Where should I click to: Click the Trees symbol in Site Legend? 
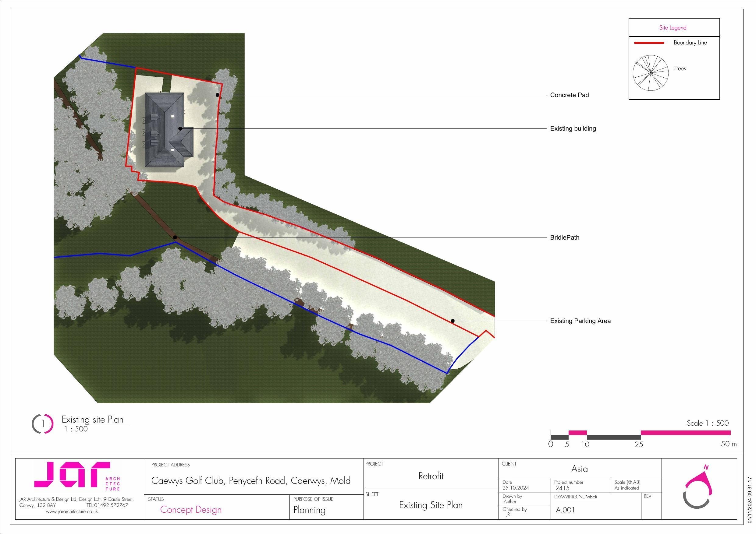pos(651,73)
